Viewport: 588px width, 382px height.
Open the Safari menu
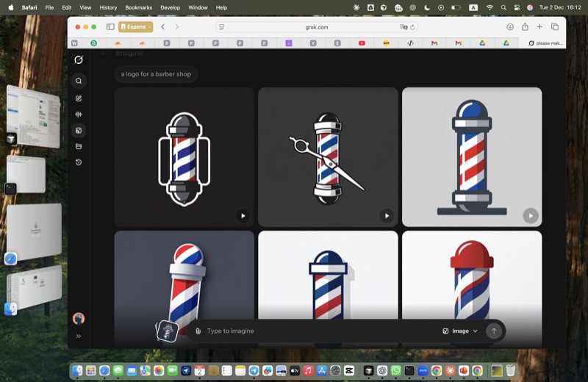coord(29,7)
